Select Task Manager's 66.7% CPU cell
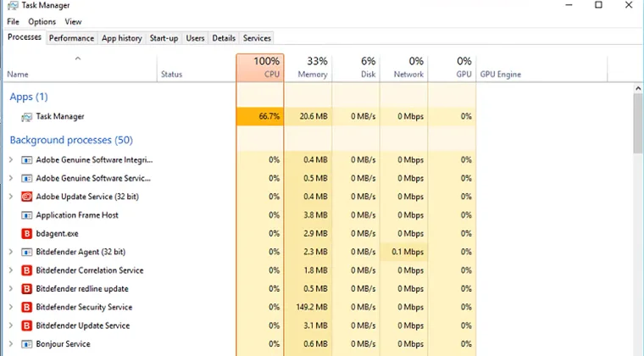This screenshot has height=356, width=644. point(260,117)
